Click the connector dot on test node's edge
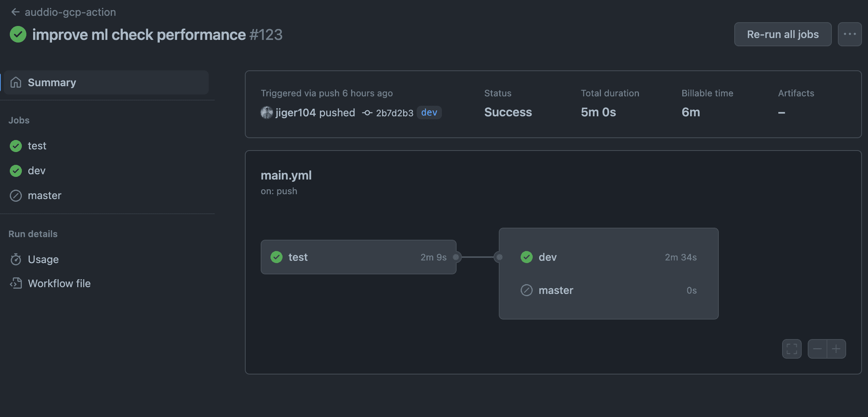The image size is (868, 417). click(456, 257)
